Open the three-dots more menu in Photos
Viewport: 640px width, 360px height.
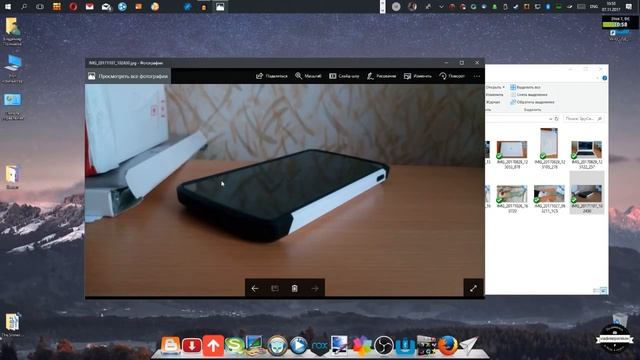point(477,76)
